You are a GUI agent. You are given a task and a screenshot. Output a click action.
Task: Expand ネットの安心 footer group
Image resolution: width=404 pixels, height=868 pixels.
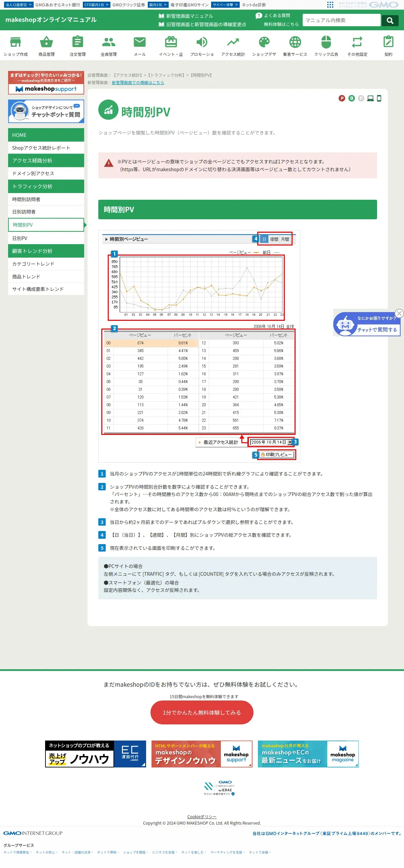[46, 852]
